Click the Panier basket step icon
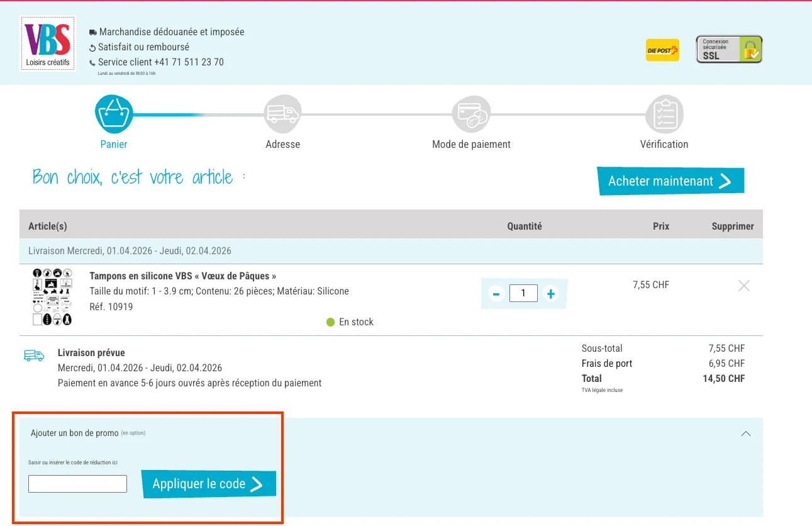This screenshot has height=526, width=812. tap(114, 114)
